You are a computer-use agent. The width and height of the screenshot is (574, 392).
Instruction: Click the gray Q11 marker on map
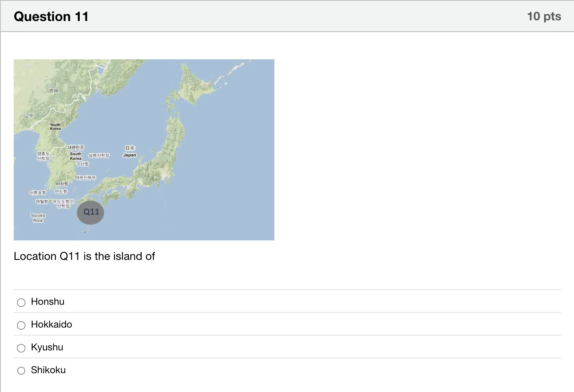point(91,212)
